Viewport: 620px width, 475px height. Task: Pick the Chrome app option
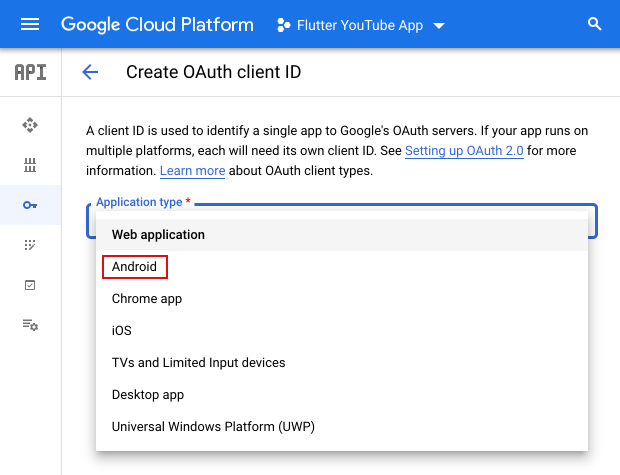click(x=147, y=299)
